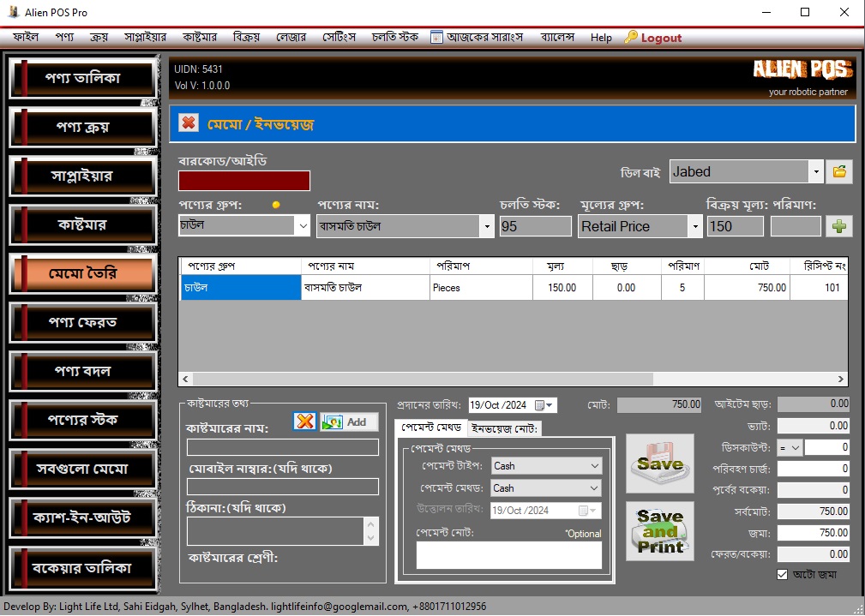Open the মূল্যের গ্রুপ Retail Price dropdown
This screenshot has height=616, width=865.
(x=694, y=226)
